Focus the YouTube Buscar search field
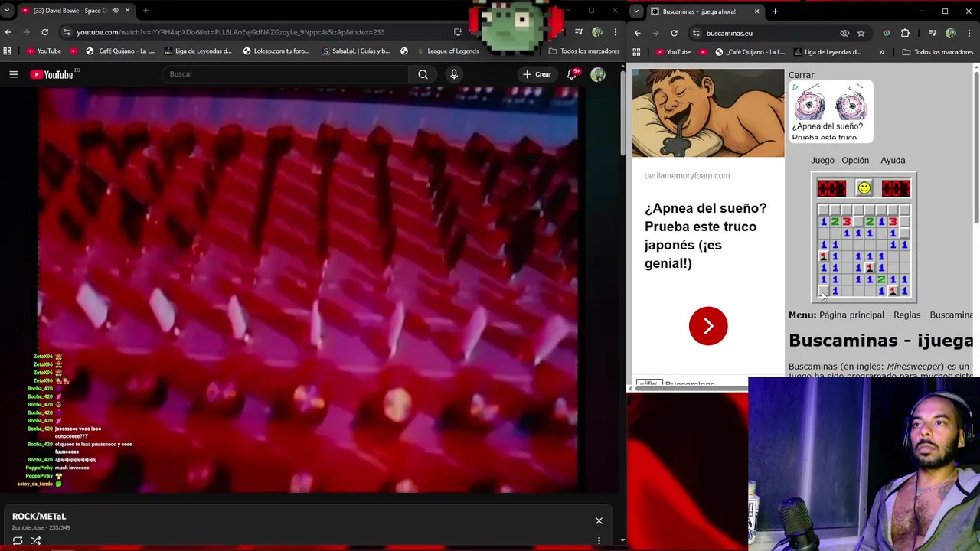 pos(285,74)
